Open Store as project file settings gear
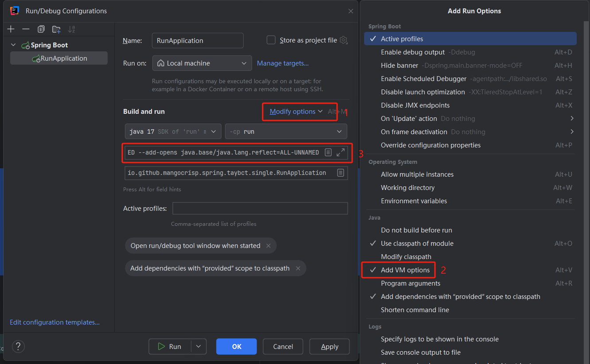Viewport: 590px width, 364px height. pos(343,40)
